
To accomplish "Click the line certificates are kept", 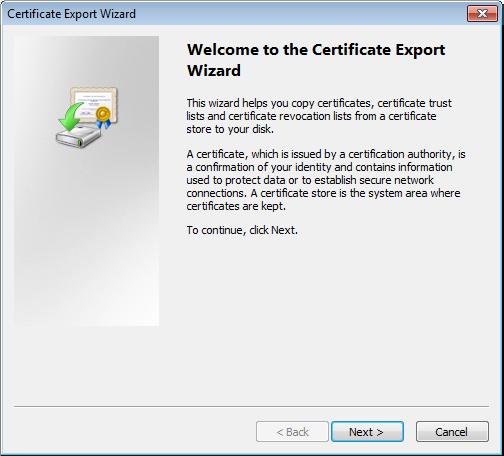I will (x=236, y=206).
